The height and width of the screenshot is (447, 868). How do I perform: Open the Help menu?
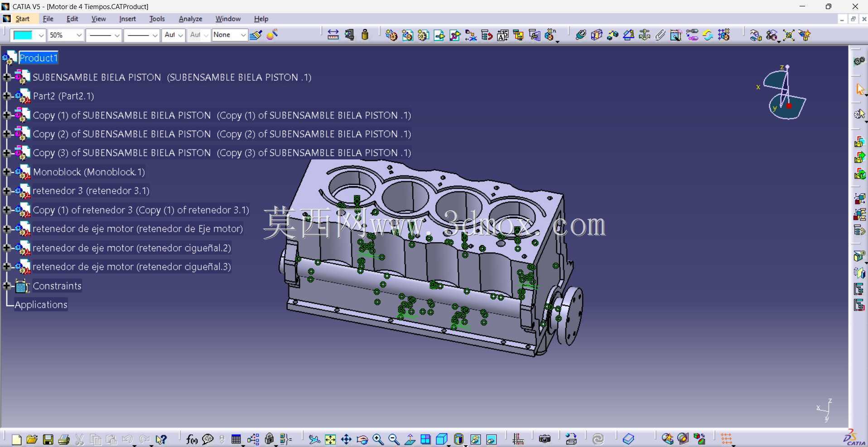[x=261, y=19]
